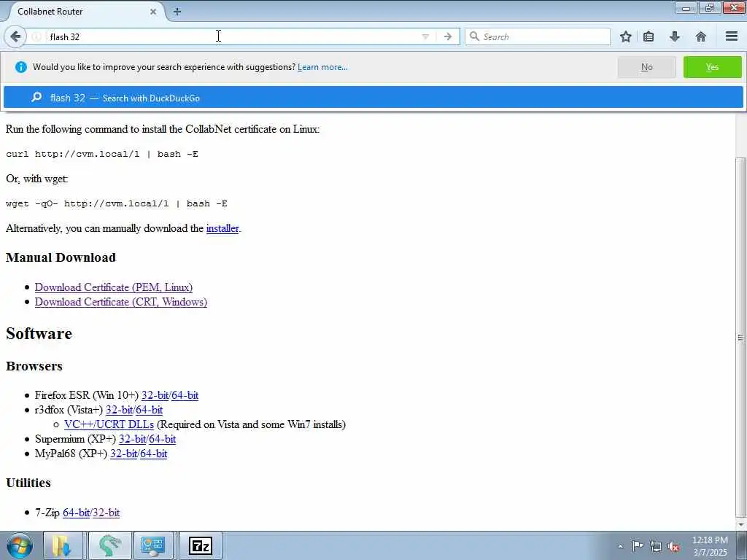Go back with the browser back arrow
The height and width of the screenshot is (560, 747).
click(x=15, y=36)
